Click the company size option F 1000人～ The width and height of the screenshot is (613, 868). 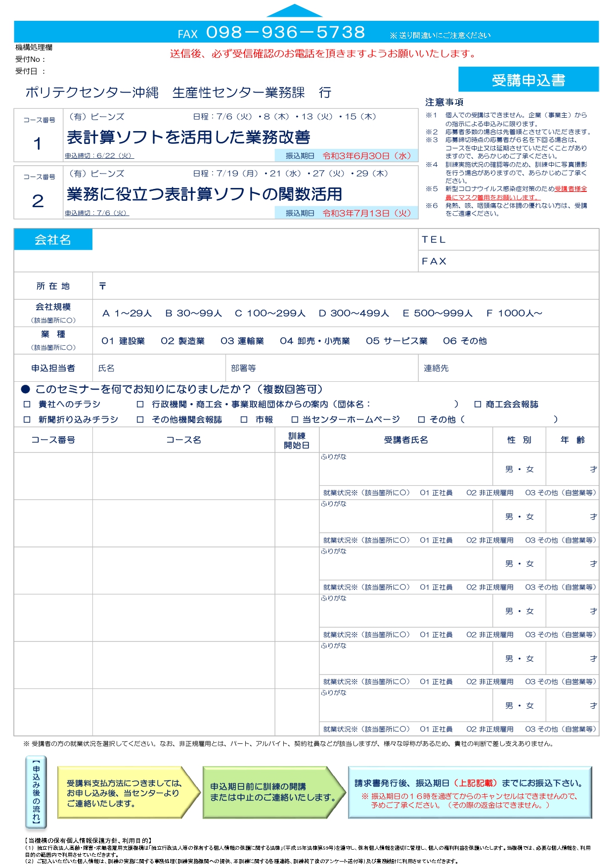515,313
